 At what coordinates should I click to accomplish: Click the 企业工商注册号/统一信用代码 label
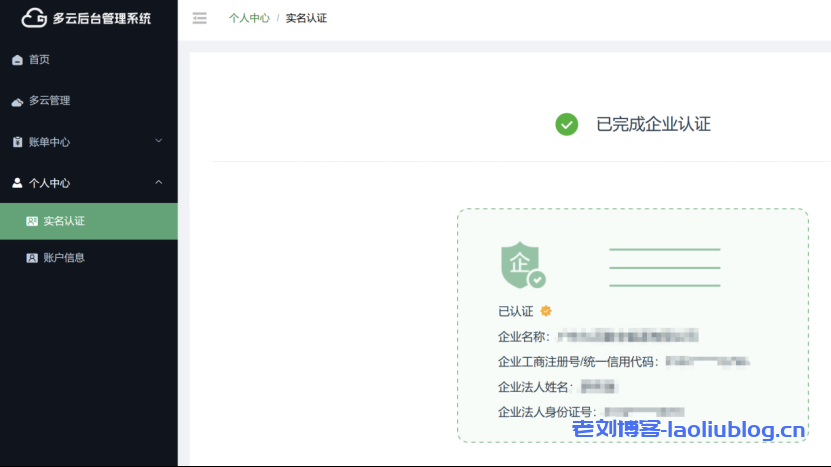(579, 362)
